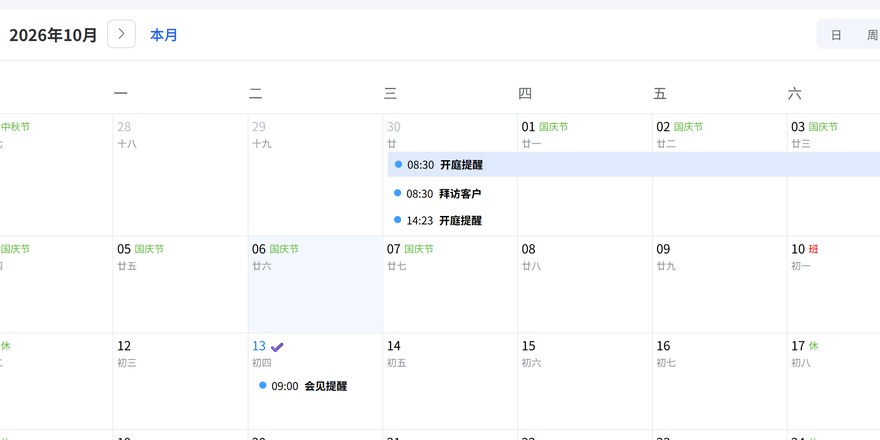This screenshot has height=440, width=880.
Task: Click the 2026年10月 title
Action: click(x=53, y=35)
